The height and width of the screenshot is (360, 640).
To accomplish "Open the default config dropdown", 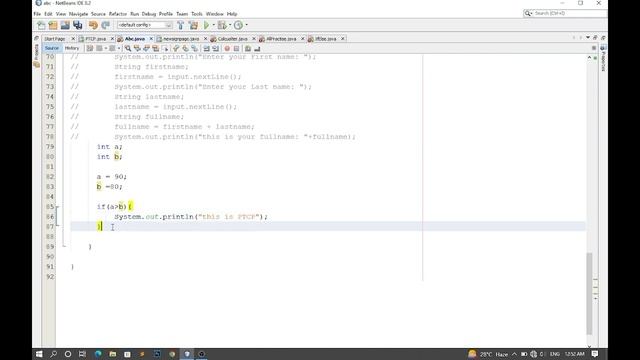I will coord(144,25).
